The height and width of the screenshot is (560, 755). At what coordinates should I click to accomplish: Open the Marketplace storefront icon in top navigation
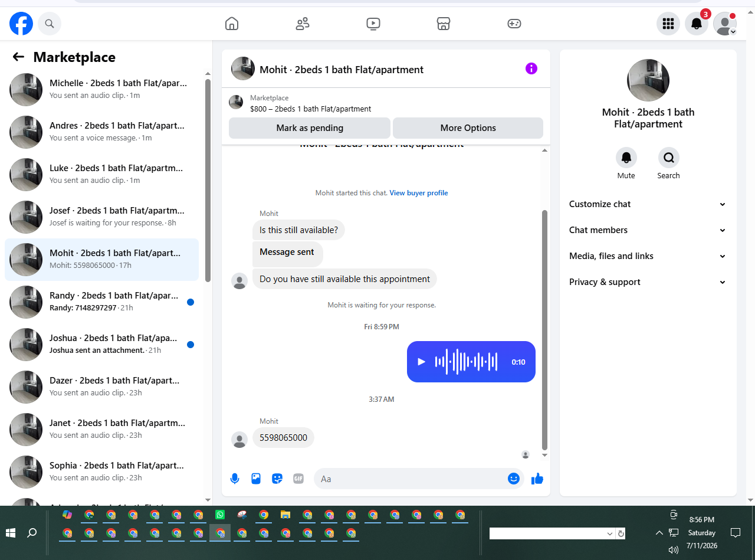(x=444, y=24)
